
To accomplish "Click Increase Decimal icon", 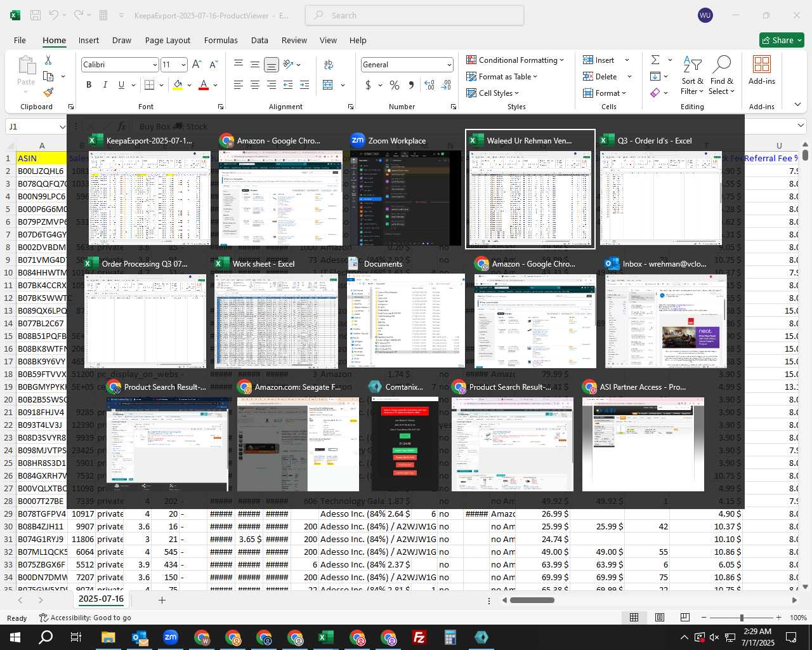I will pyautogui.click(x=429, y=84).
